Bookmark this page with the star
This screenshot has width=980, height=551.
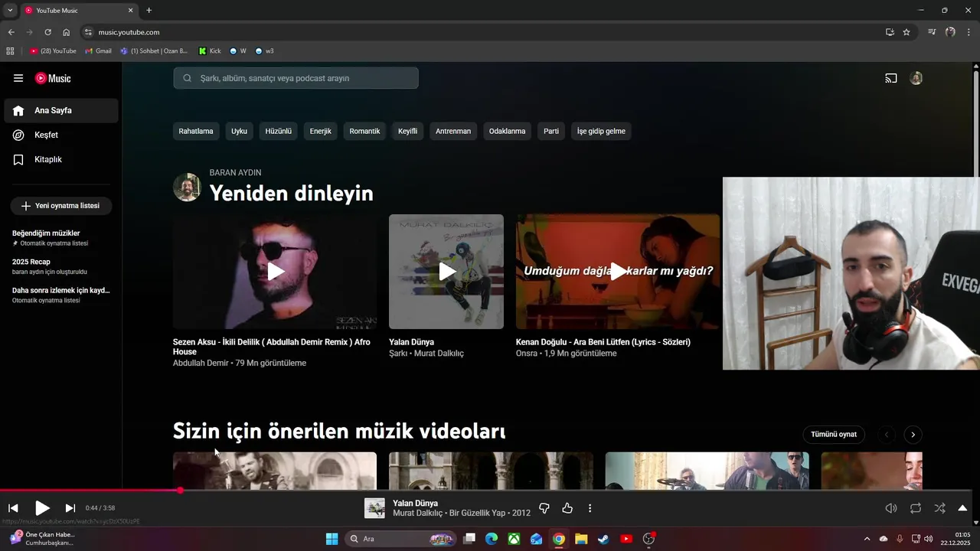click(906, 32)
